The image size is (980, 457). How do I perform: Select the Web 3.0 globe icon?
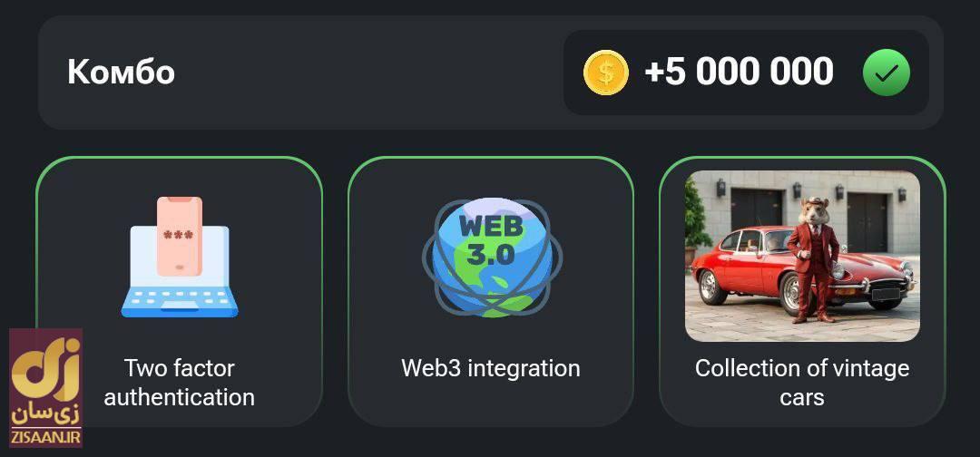492,258
